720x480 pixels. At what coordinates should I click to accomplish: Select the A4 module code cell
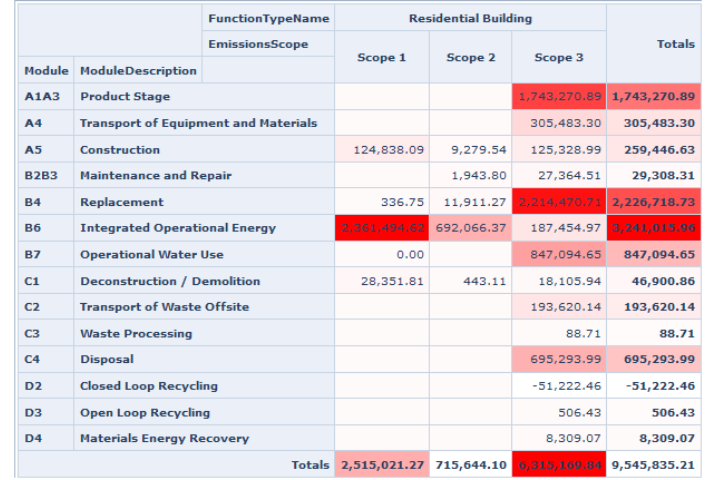point(33,123)
